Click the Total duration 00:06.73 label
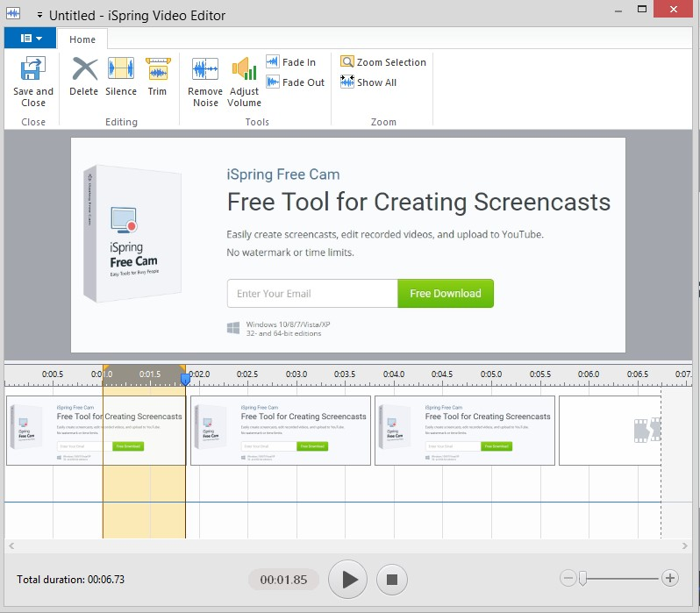Screen dimensions: 700x613 [70, 580]
